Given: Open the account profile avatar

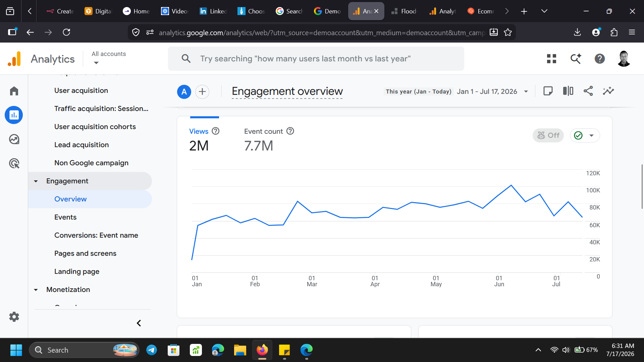Looking at the screenshot, I should click(x=624, y=59).
